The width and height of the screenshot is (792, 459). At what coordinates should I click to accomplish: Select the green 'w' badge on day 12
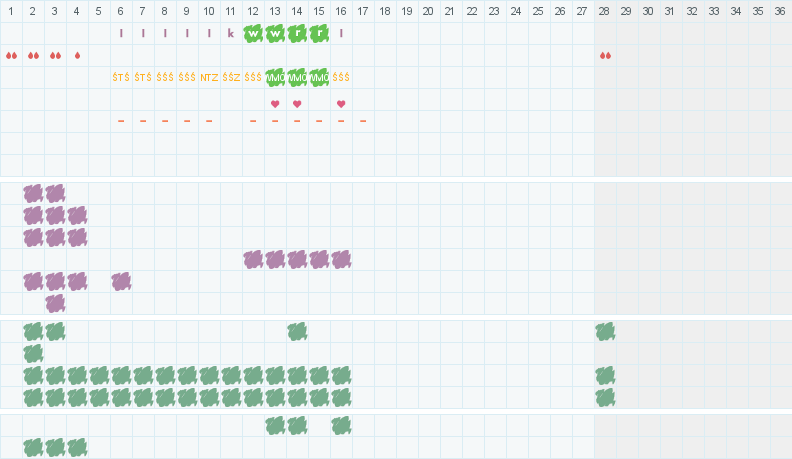pos(253,33)
